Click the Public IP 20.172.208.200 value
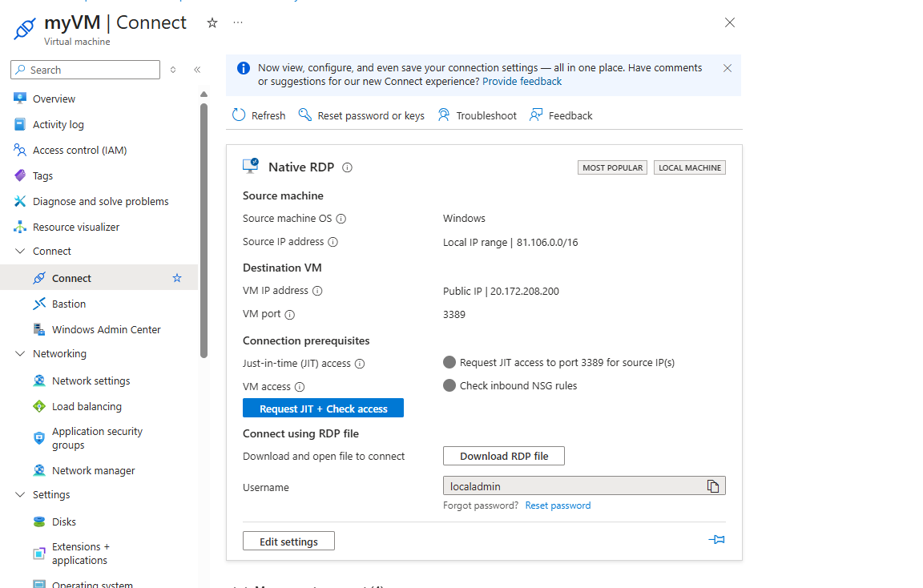 (501, 291)
